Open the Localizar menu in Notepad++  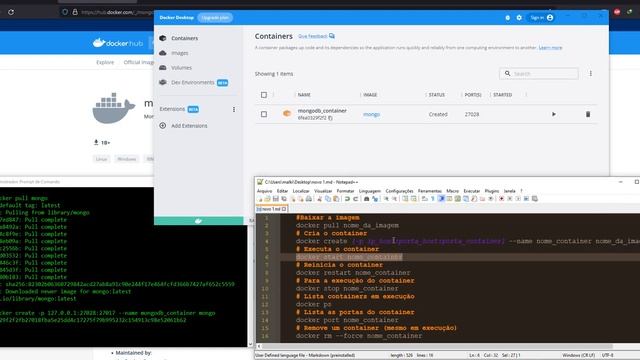[x=301, y=191]
